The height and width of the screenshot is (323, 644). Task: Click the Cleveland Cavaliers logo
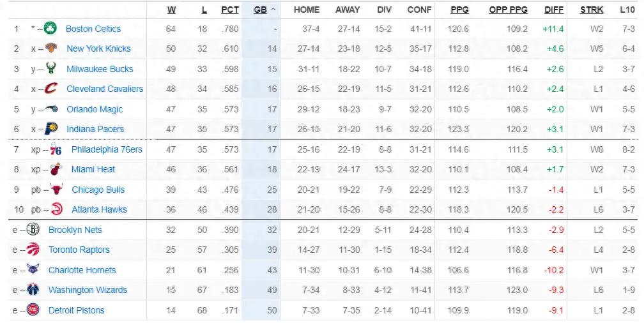(51, 88)
